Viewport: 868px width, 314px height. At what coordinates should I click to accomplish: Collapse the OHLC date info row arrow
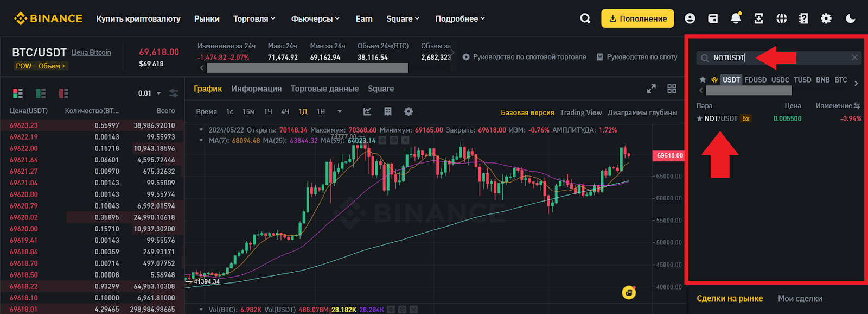pos(201,130)
